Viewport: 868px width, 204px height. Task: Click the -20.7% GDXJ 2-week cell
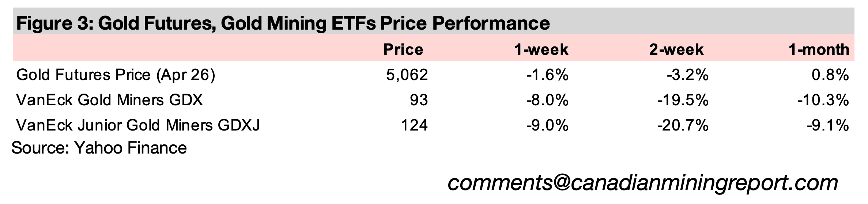click(683, 125)
